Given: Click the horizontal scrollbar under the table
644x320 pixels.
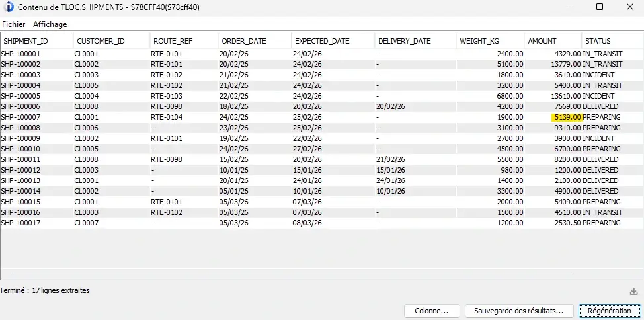Looking at the screenshot, I should pos(292,274).
